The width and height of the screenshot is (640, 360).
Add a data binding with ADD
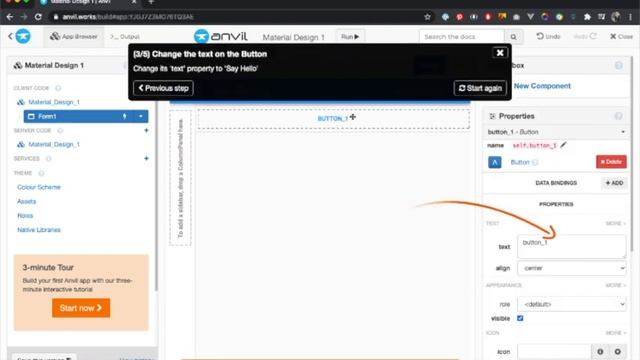pos(614,183)
